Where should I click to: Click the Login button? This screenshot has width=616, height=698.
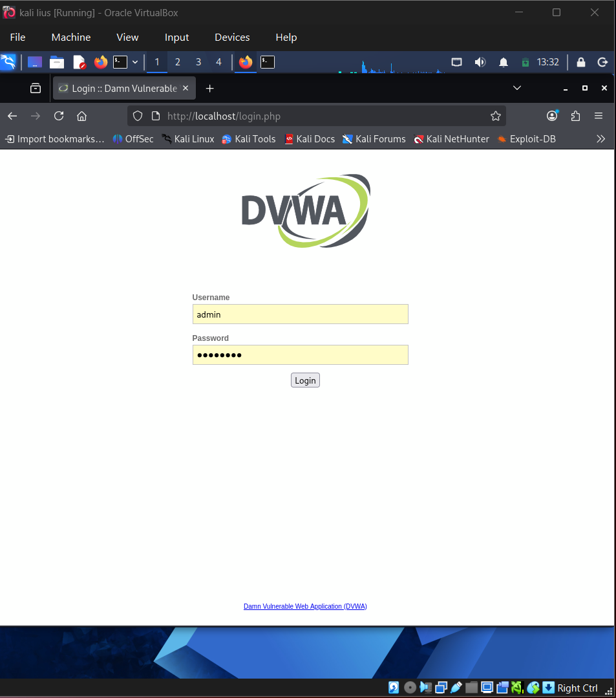click(x=305, y=380)
